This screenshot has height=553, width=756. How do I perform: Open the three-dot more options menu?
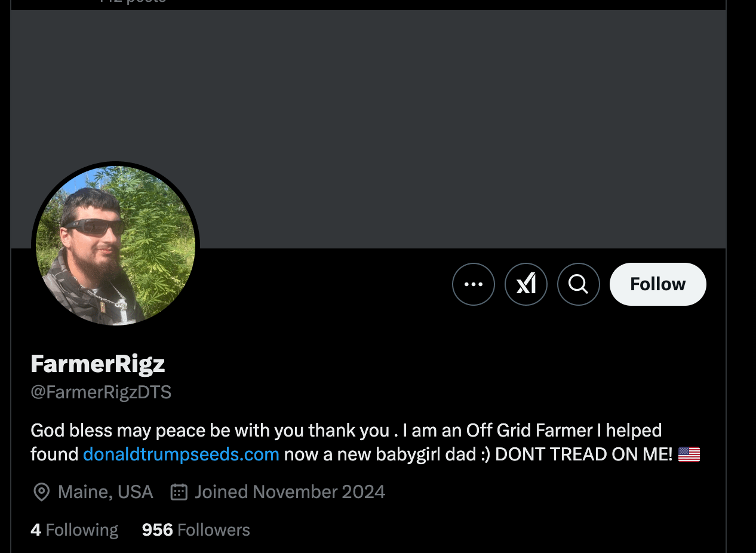[474, 284]
